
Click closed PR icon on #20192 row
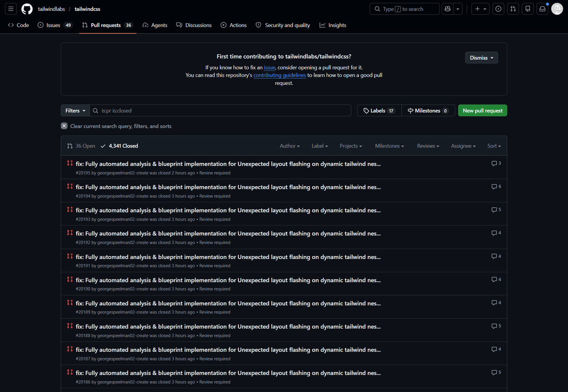click(70, 233)
